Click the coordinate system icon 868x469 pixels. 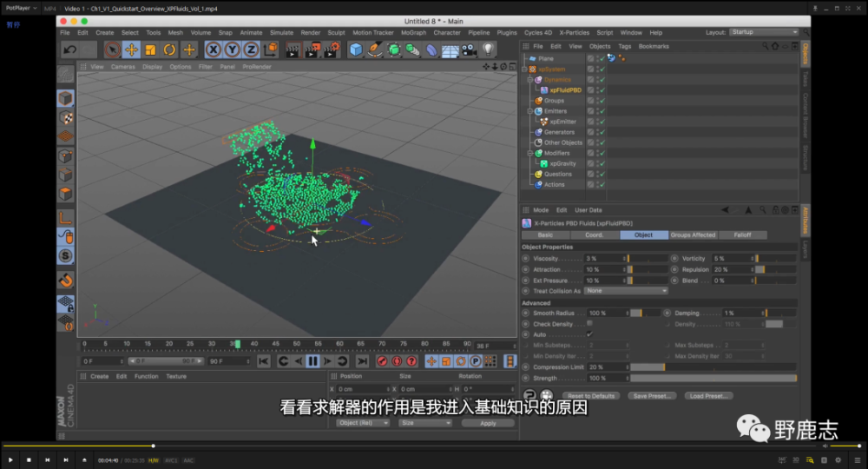click(271, 50)
